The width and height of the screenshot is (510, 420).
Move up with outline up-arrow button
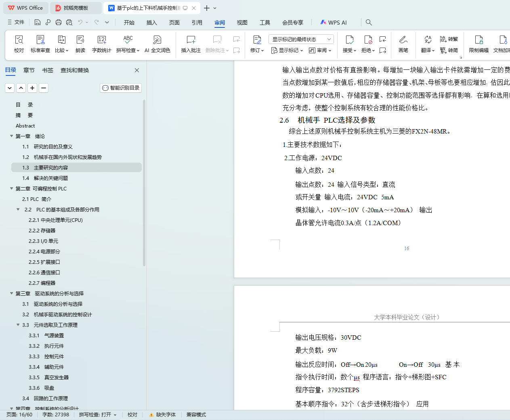coord(21,88)
